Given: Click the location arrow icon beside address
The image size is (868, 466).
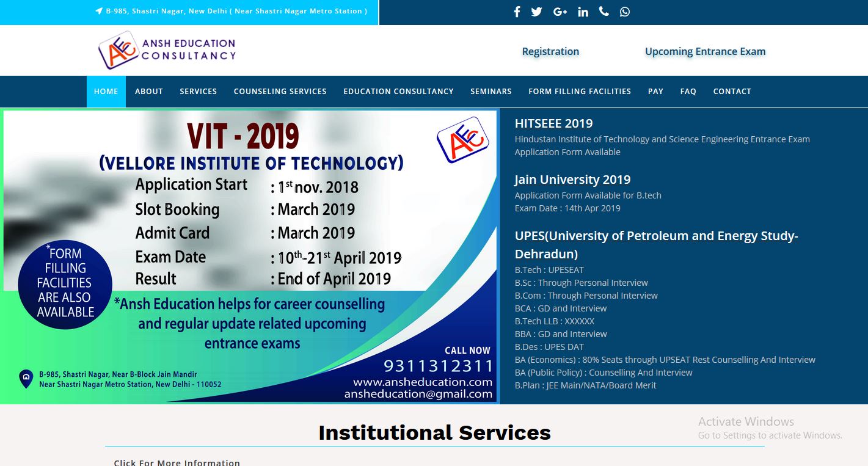Looking at the screenshot, I should click(x=99, y=11).
